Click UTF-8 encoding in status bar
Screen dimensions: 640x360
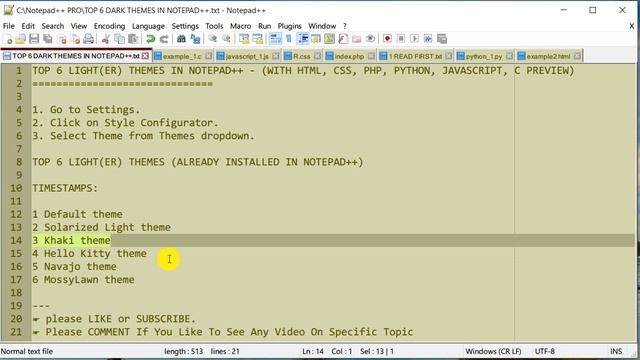(544, 351)
